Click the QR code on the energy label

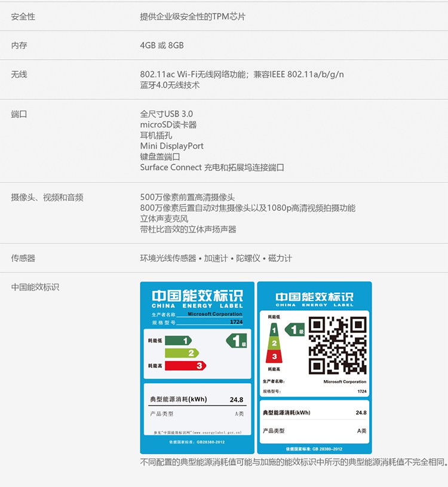(x=337, y=345)
